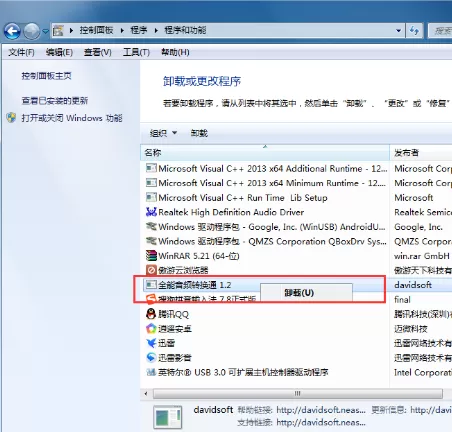Select 傲游云浏览器 entry text
Screen dimensions: 452x432
point(183,270)
